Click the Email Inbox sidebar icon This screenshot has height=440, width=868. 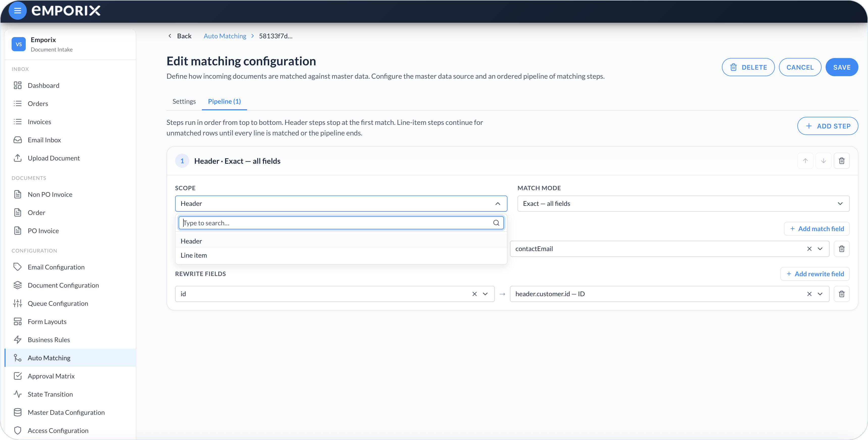point(17,140)
